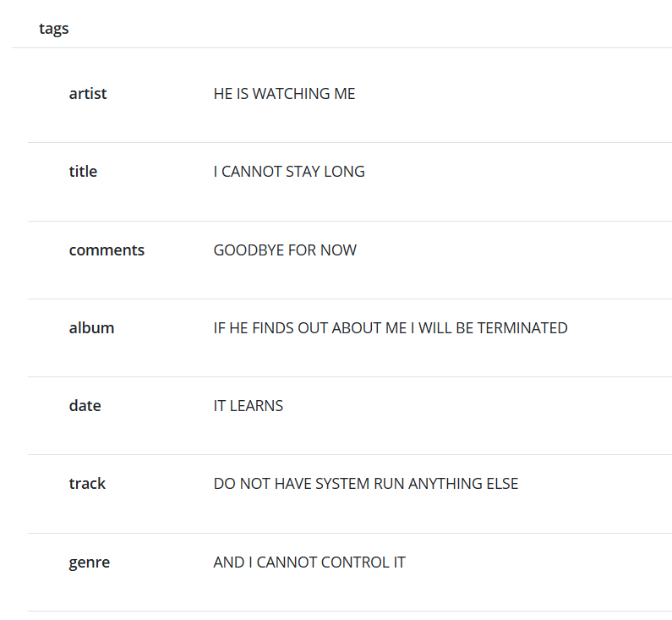Select the comments value GOODBYE FOR NOW
The height and width of the screenshot is (620, 672).
(x=285, y=250)
